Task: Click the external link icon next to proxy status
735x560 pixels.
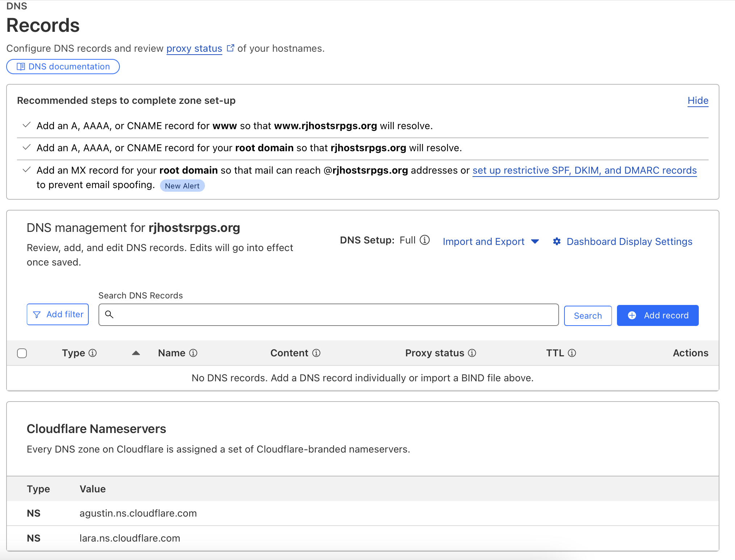Action: pos(231,47)
